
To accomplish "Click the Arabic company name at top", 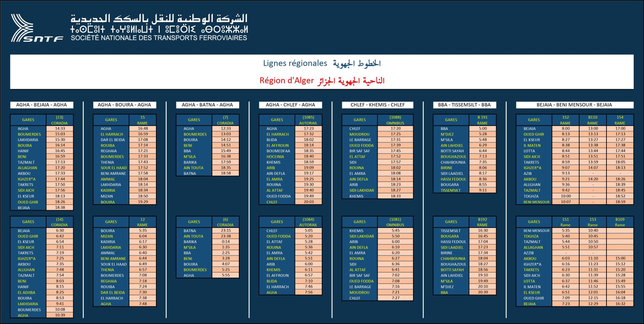I will pos(159,18).
